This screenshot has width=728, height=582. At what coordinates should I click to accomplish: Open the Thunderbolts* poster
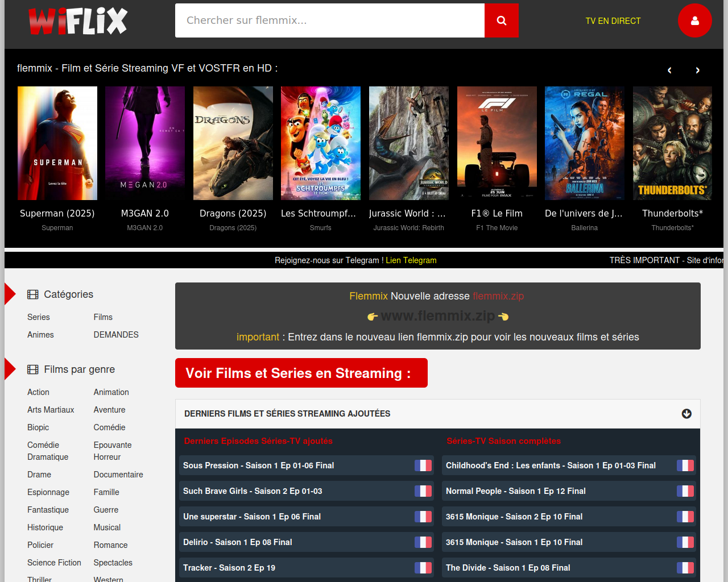click(672, 143)
